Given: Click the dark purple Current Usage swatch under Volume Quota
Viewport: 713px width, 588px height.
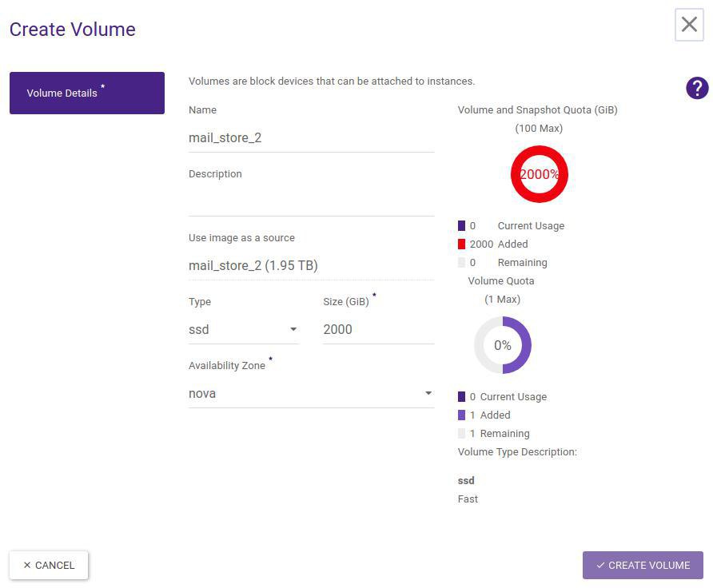Looking at the screenshot, I should [x=461, y=397].
